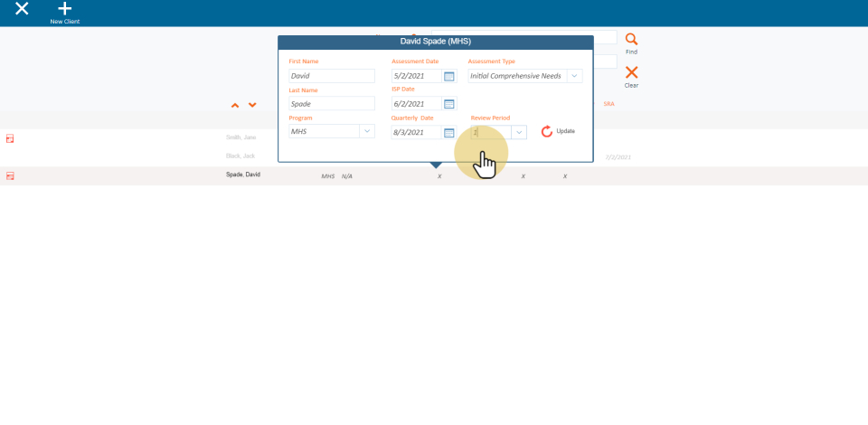Click the orange down-arrow sort icon

pos(252,106)
